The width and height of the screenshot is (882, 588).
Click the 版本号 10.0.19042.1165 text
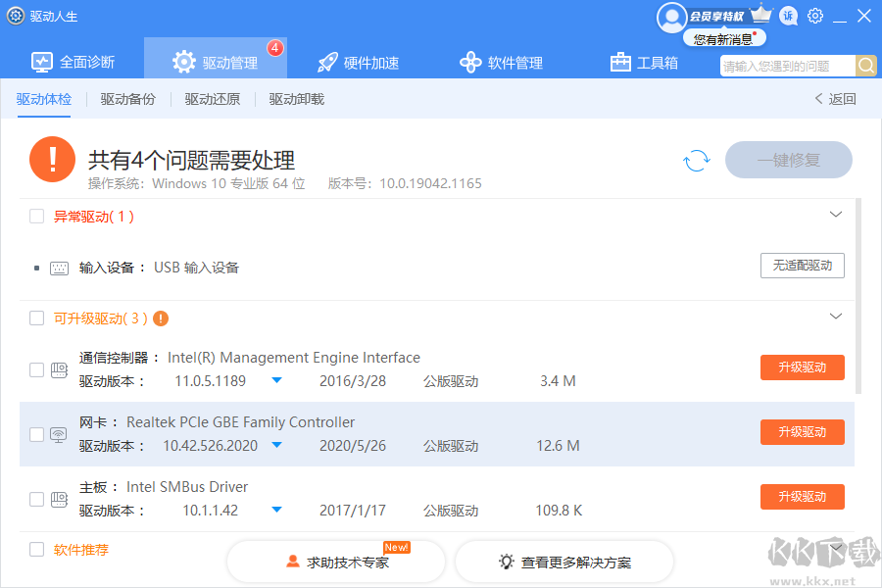[405, 183]
